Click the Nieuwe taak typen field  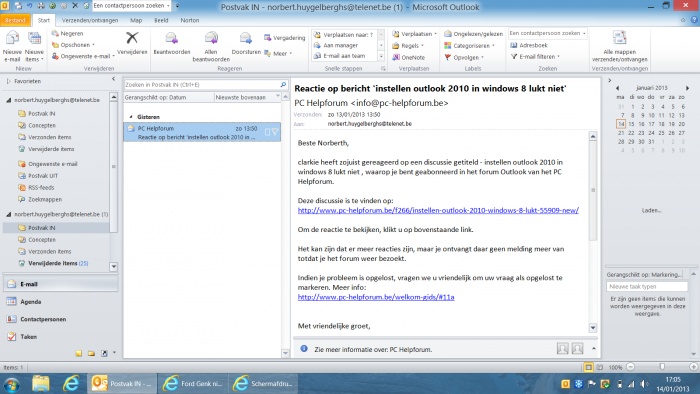click(647, 286)
